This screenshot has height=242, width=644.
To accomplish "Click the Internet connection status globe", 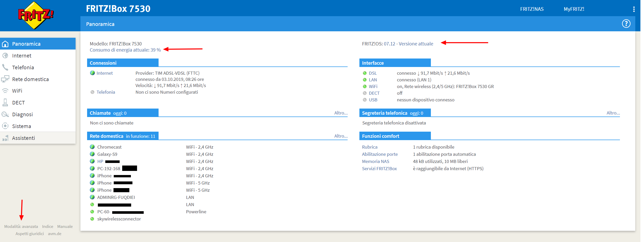I will click(92, 73).
